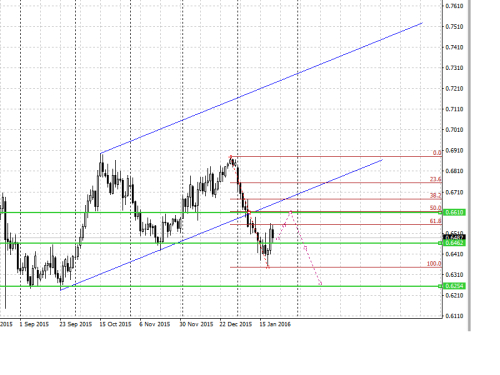Click the vertical scrollbar at the right edge
The image size is (500, 375).
coord(469,165)
